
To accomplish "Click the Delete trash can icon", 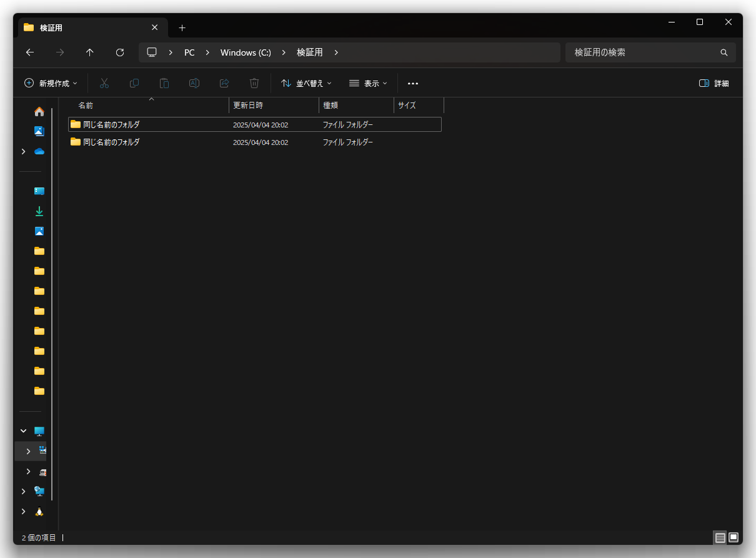I will click(254, 83).
